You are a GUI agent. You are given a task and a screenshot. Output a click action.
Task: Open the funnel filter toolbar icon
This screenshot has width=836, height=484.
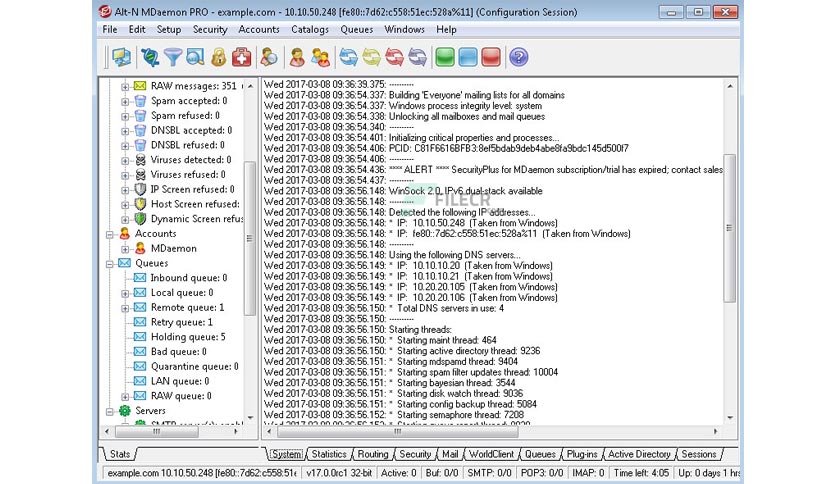coord(173,57)
